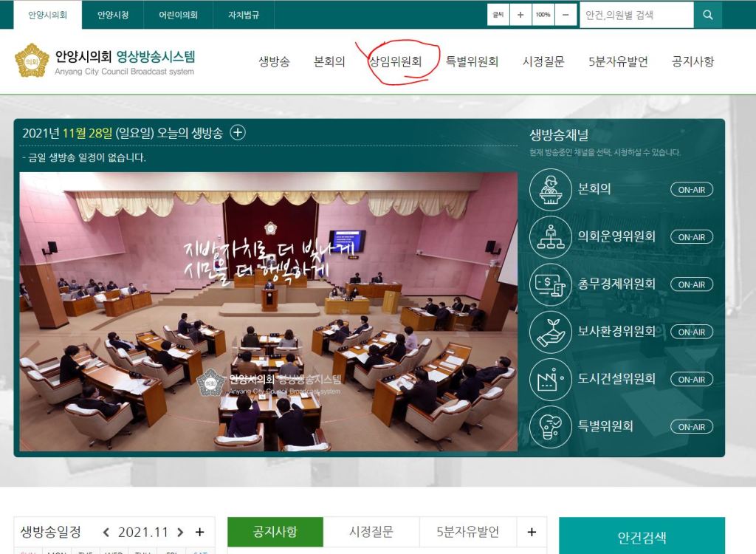Decrease font size with minus button
The image size is (756, 554).
coord(566,15)
